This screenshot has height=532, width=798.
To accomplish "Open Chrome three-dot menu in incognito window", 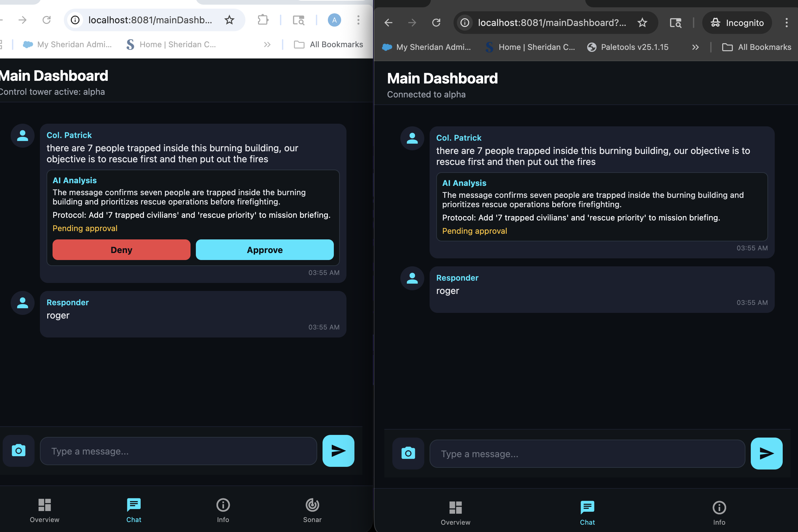I will (786, 23).
